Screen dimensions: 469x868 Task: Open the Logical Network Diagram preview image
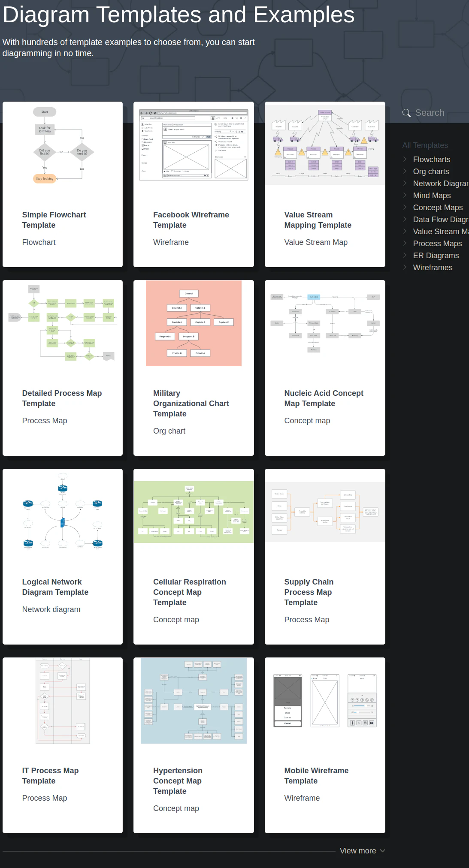(x=63, y=512)
